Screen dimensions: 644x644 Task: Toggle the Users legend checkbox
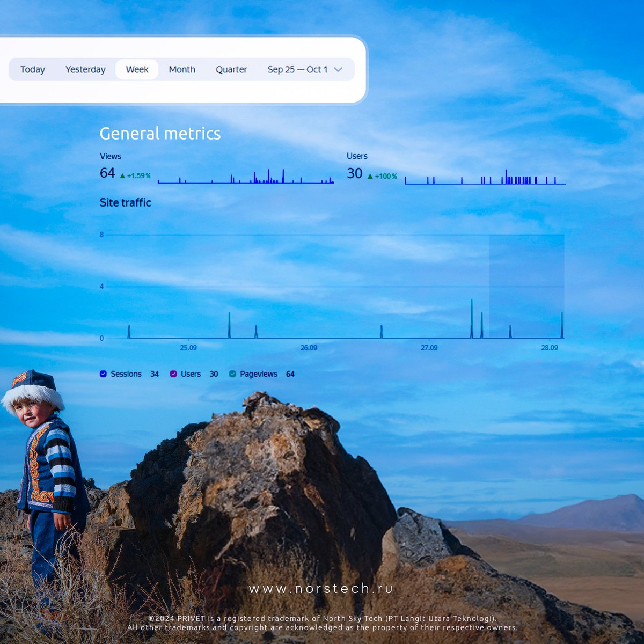point(173,374)
